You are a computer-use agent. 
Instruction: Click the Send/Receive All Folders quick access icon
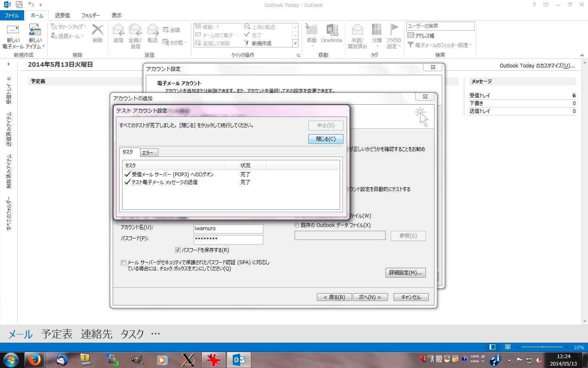point(19,4)
